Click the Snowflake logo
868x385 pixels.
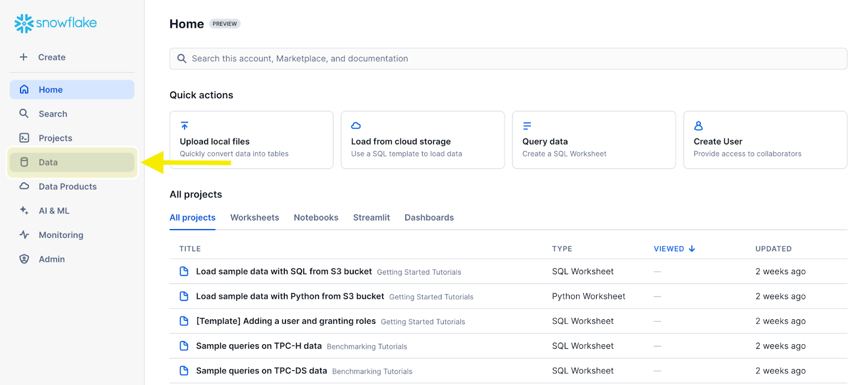click(x=55, y=23)
